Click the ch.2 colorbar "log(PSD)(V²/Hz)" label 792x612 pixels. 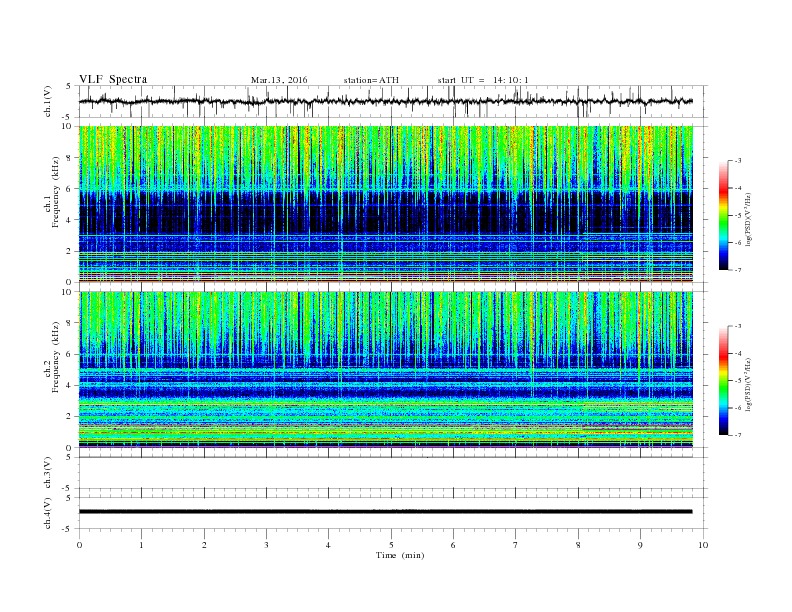(x=749, y=384)
